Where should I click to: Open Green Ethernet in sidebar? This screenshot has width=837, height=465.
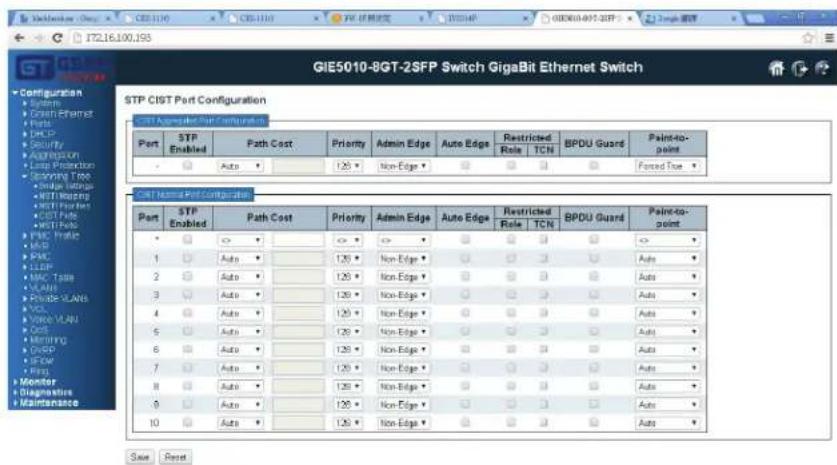coord(61,113)
